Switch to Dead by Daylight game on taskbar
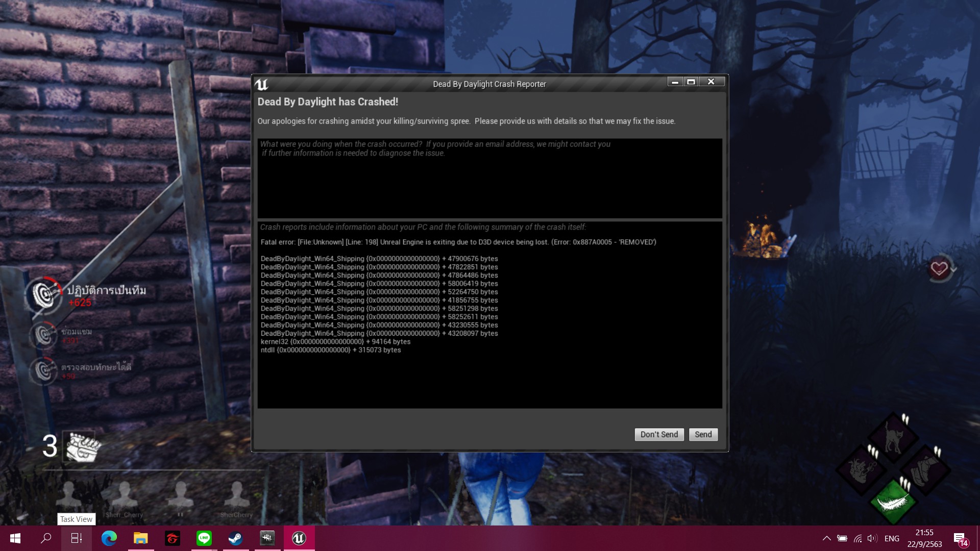The image size is (980, 551). tap(267, 538)
